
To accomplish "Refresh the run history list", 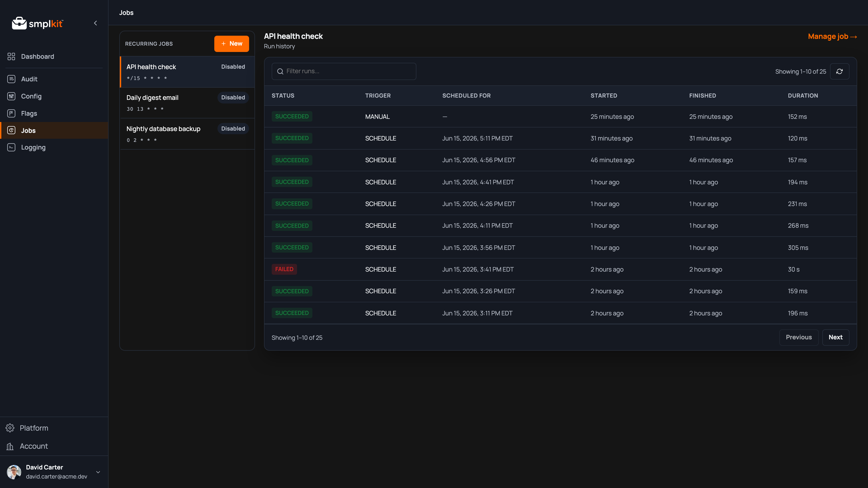I will [839, 71].
